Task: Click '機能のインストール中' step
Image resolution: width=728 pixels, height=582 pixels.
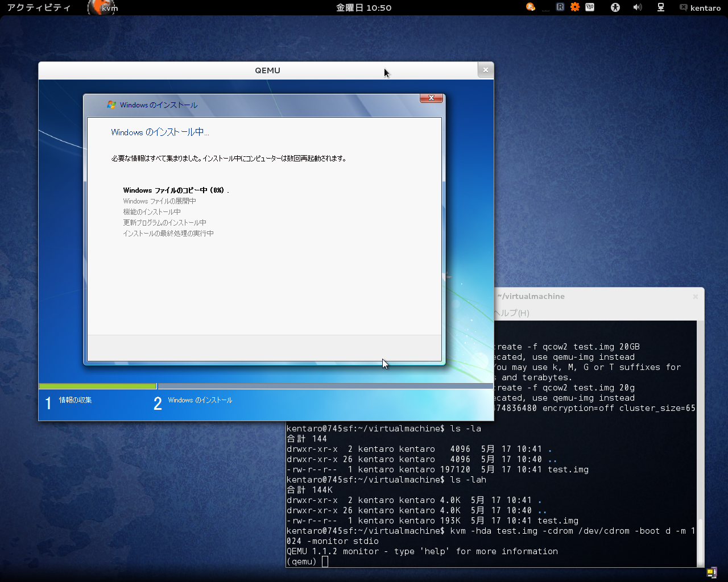Action: click(152, 212)
